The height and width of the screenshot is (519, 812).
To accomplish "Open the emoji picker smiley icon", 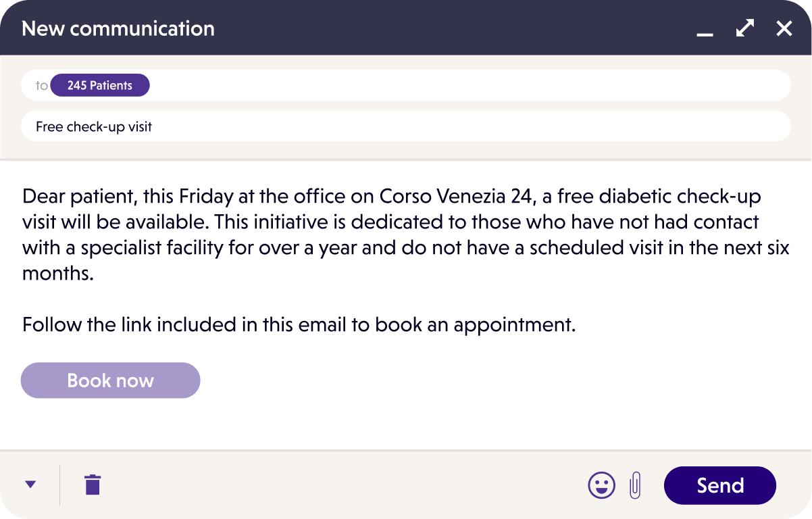I will (x=601, y=485).
